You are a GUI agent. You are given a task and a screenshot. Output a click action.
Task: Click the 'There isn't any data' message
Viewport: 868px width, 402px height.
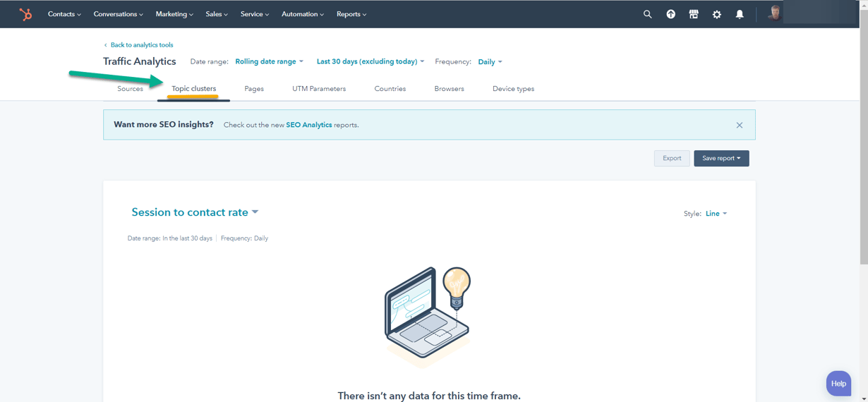[429, 396]
